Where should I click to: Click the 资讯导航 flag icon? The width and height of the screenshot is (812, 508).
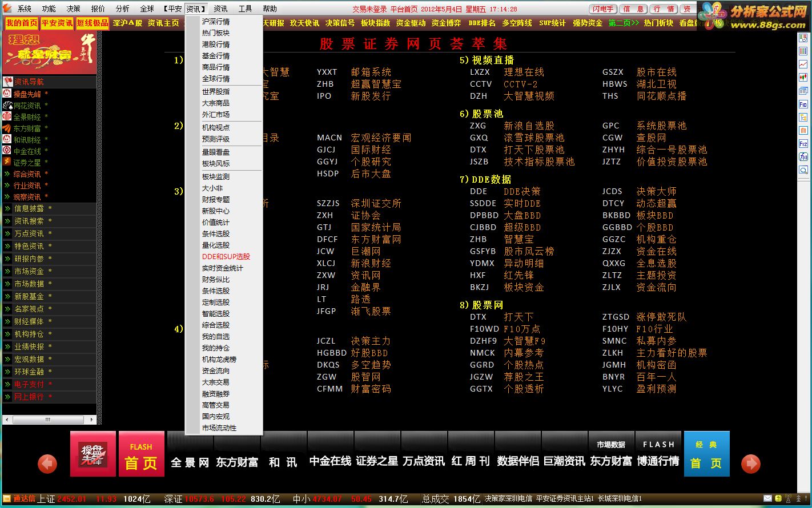click(8, 82)
